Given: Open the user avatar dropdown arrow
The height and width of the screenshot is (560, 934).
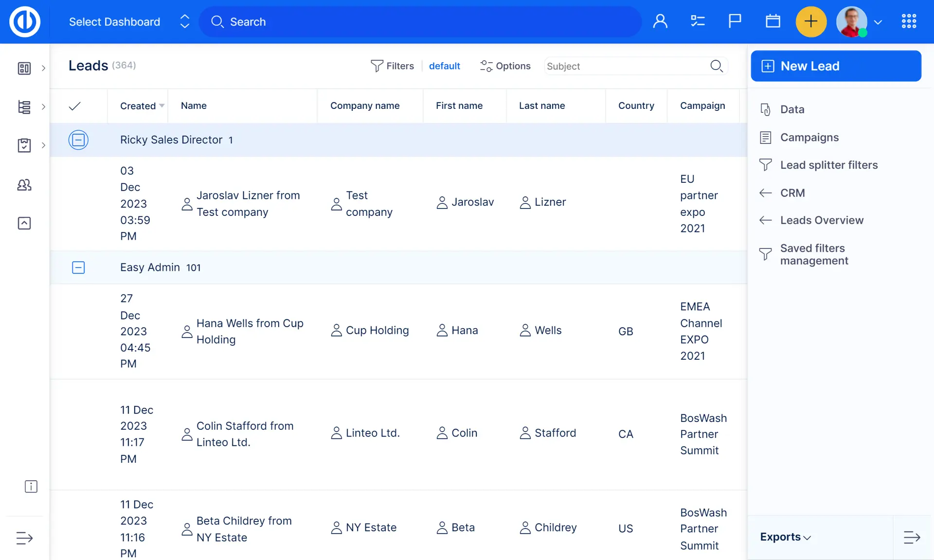Looking at the screenshot, I should [878, 22].
